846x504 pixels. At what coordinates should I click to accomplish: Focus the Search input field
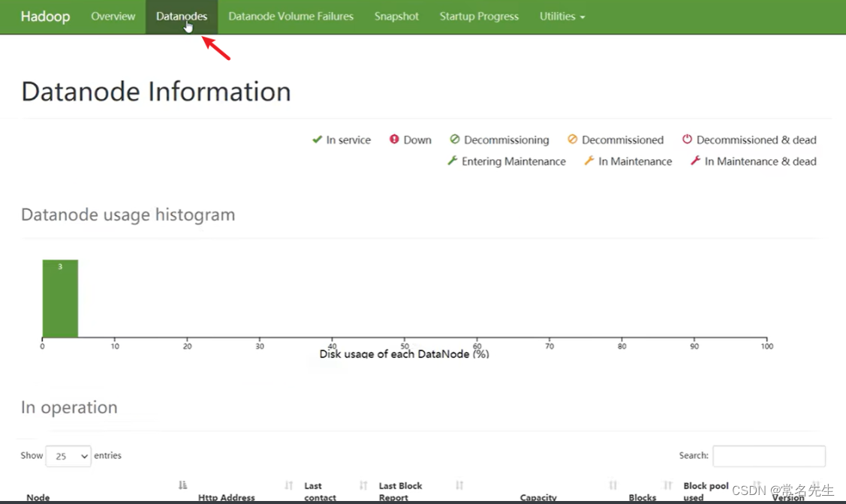point(769,456)
